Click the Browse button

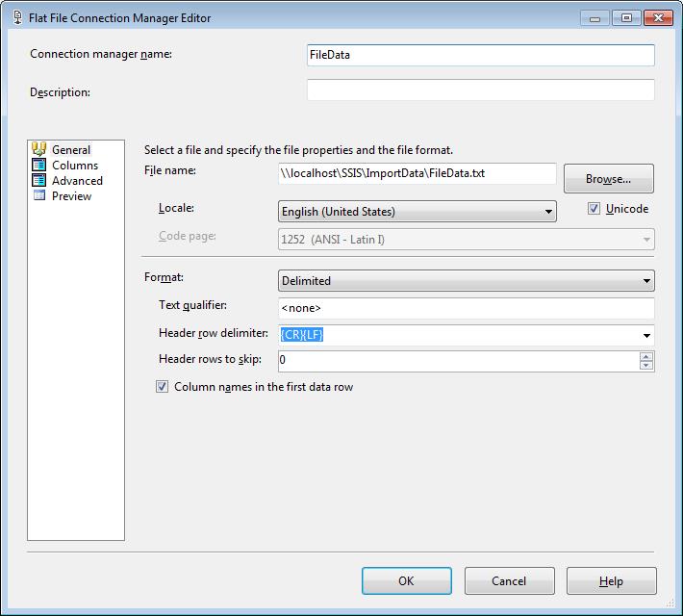pos(609,178)
